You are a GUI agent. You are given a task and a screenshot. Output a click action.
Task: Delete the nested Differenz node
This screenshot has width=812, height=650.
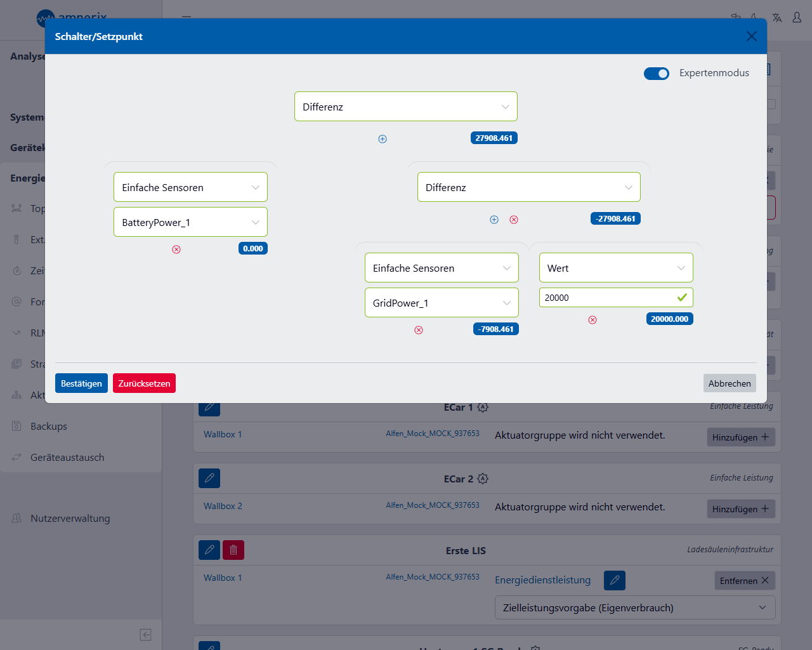click(x=514, y=220)
